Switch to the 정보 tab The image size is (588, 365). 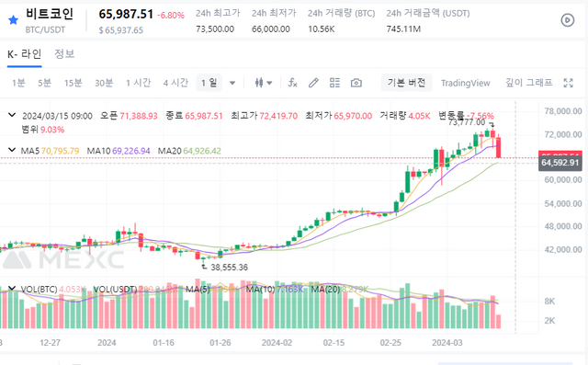click(64, 54)
